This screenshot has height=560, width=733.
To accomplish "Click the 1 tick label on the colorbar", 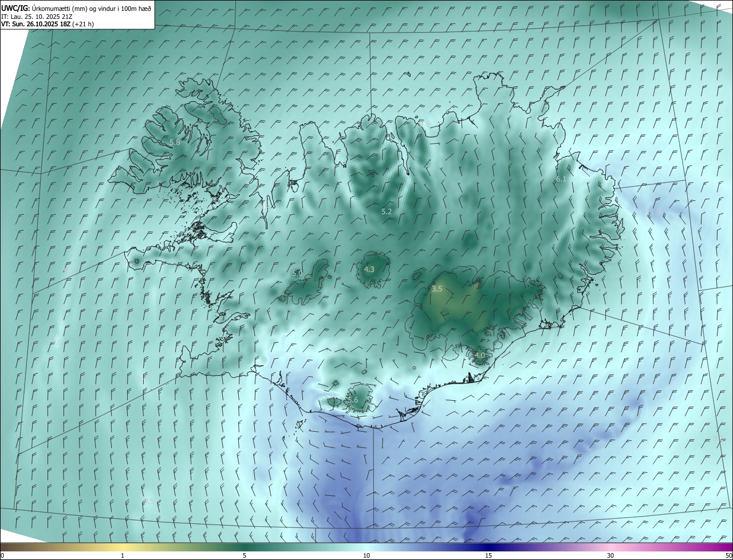I will 123,555.
